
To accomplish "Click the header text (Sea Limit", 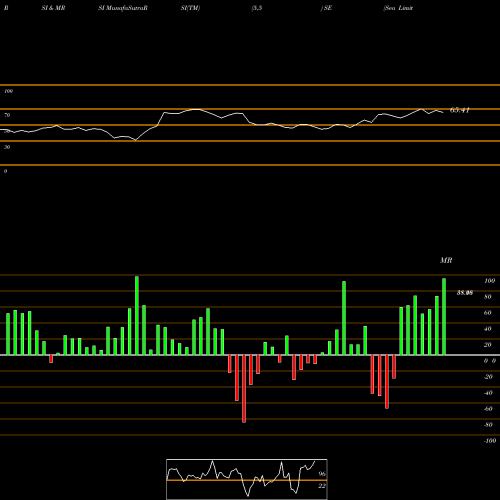I will coord(398,8).
